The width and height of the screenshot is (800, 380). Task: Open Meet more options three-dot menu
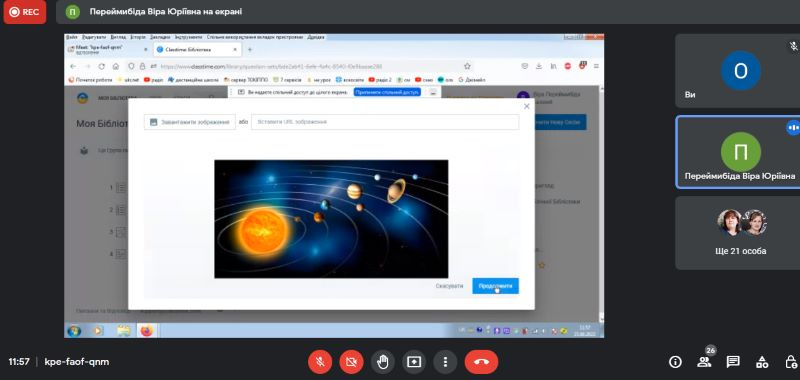pos(445,362)
